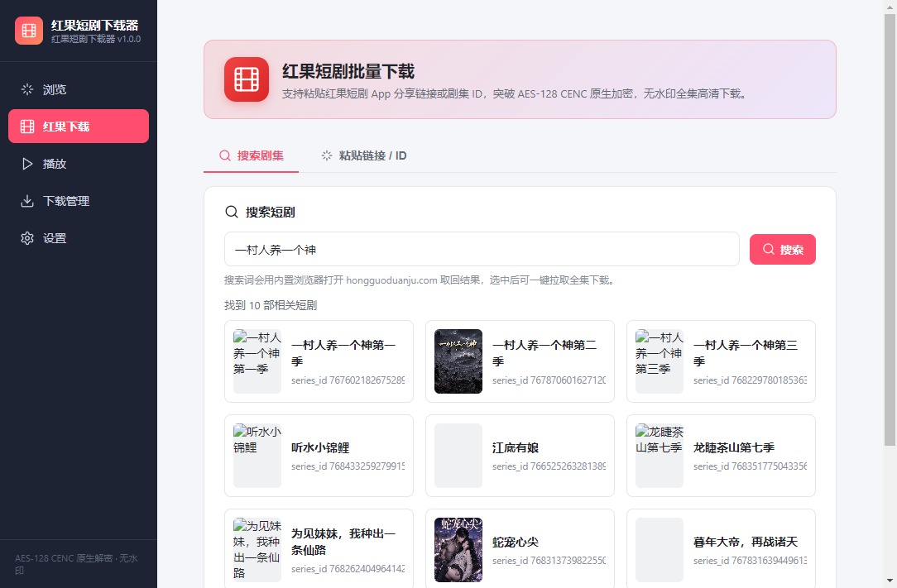Select the 听水小锦鲤 result card
Viewport: 897px width, 588px height.
click(319, 456)
